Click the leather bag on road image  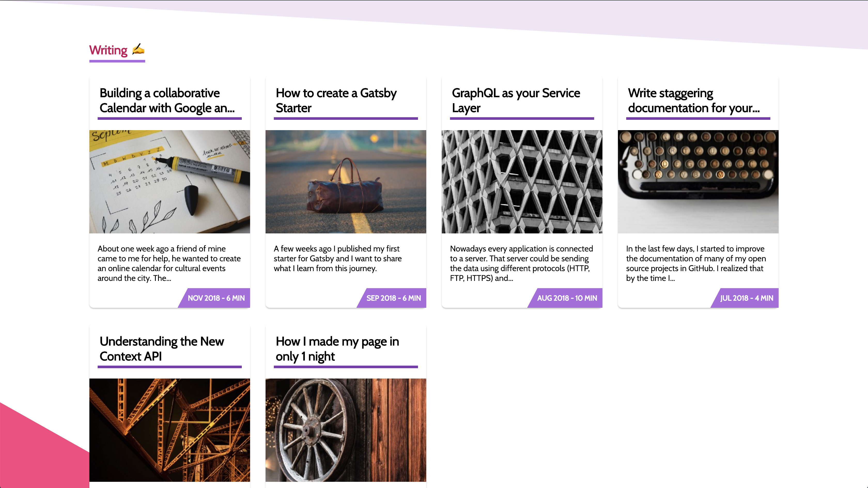346,182
